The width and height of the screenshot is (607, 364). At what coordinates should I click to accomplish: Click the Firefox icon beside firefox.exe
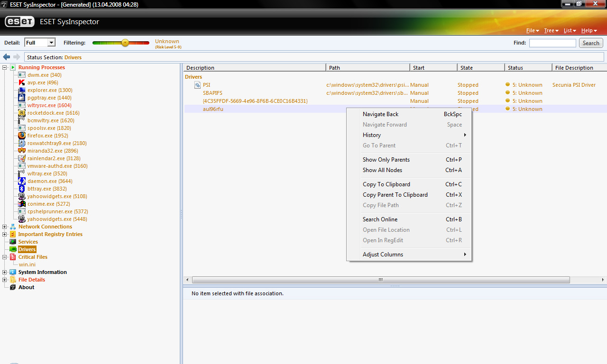pyautogui.click(x=22, y=136)
